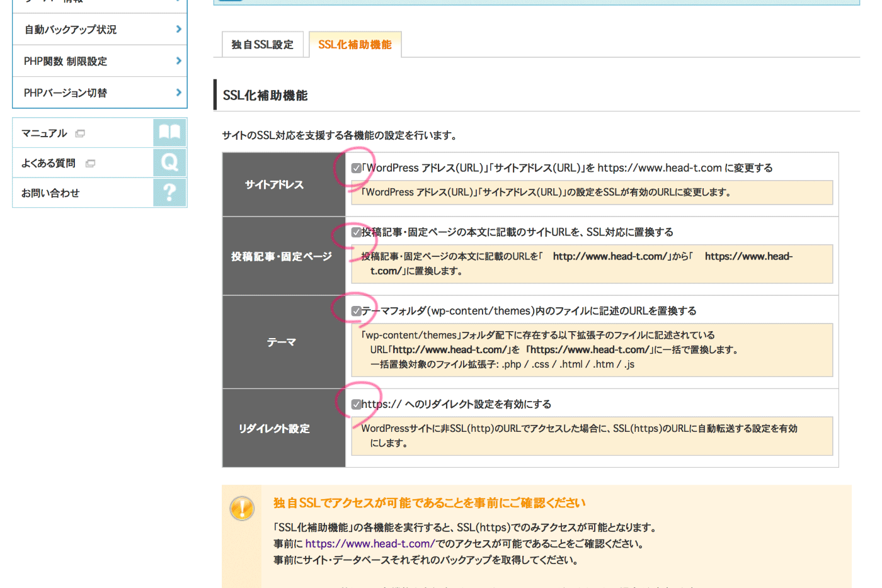Click the 投稿記事・固定ページ row header
This screenshot has height=588, width=882.
point(283,256)
